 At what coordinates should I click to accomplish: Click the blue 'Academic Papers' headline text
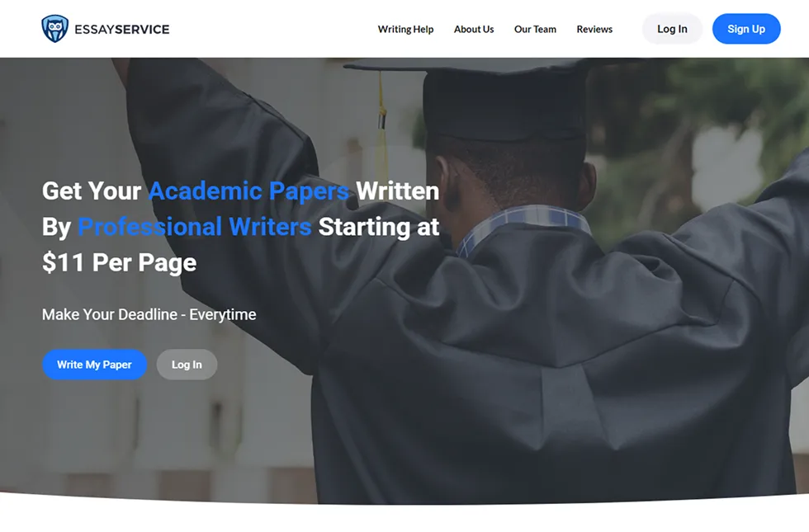click(x=248, y=191)
